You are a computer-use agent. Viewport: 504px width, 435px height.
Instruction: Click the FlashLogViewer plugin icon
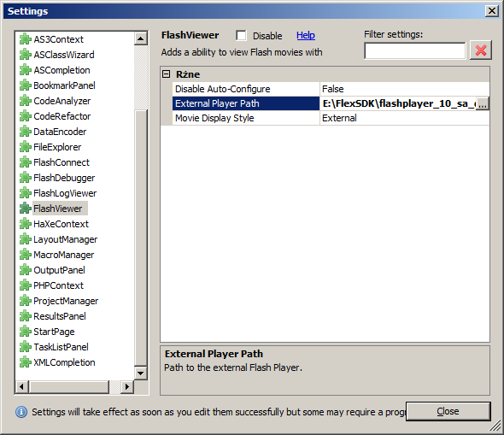tap(26, 193)
